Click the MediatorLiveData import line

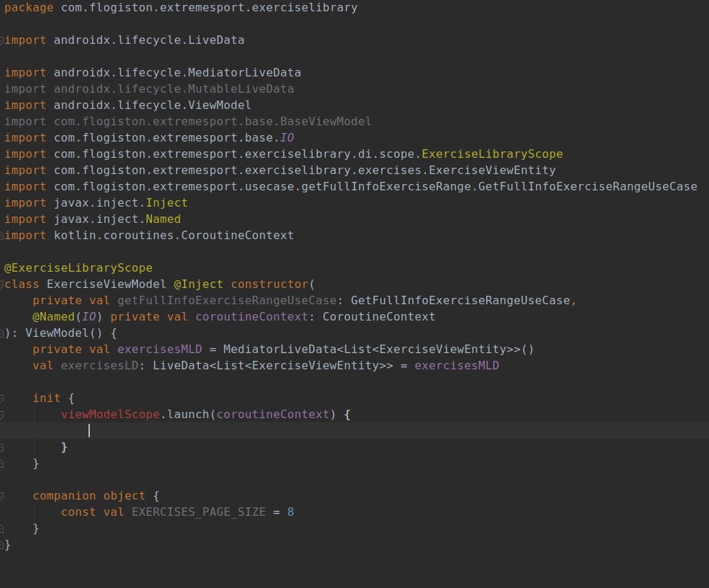tap(152, 73)
